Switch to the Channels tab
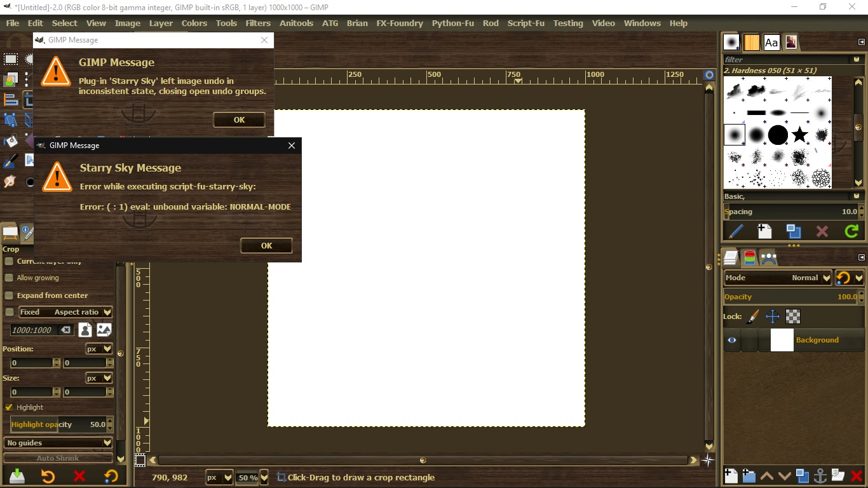Screen dimensions: 868x488 click(x=750, y=257)
